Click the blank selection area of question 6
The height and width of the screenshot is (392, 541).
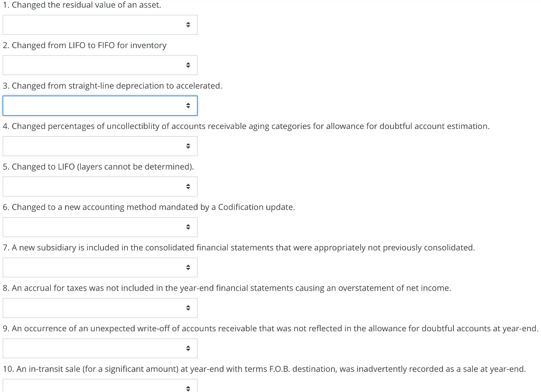point(79,227)
